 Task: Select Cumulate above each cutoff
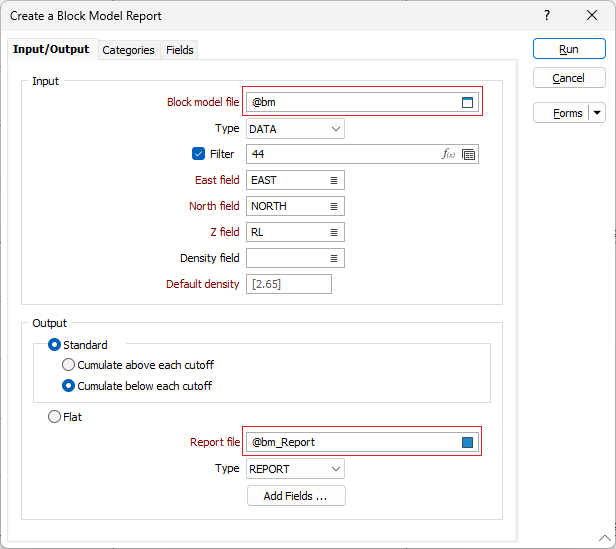pyautogui.click(x=69, y=365)
